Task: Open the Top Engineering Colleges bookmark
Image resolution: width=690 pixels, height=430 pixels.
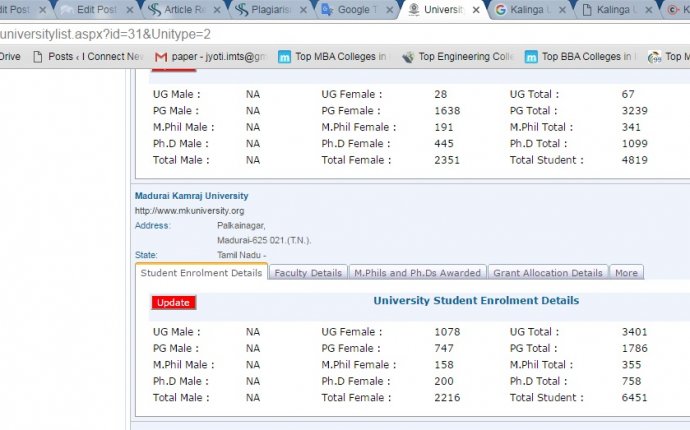Action: [458, 57]
